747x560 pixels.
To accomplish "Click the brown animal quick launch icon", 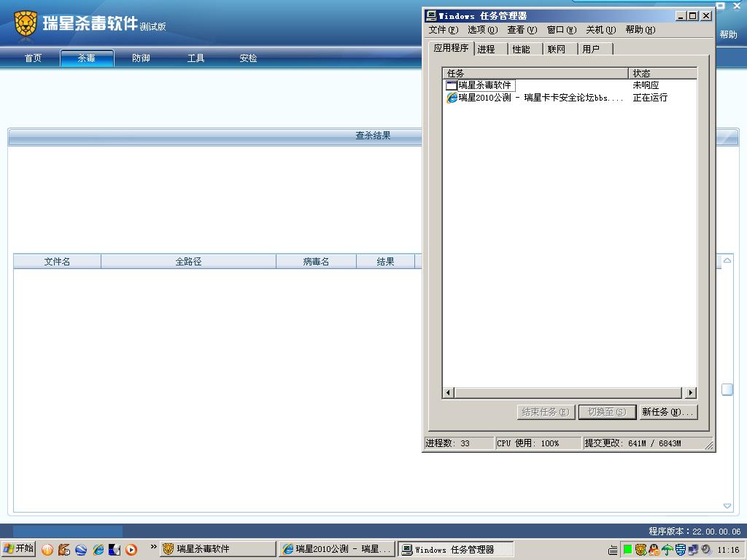I will tap(64, 550).
